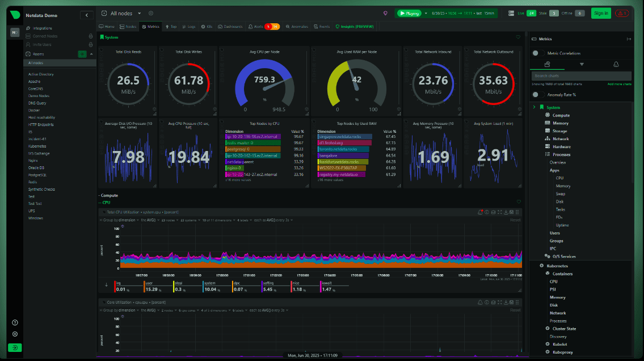Switch to the Home tab

point(107,26)
